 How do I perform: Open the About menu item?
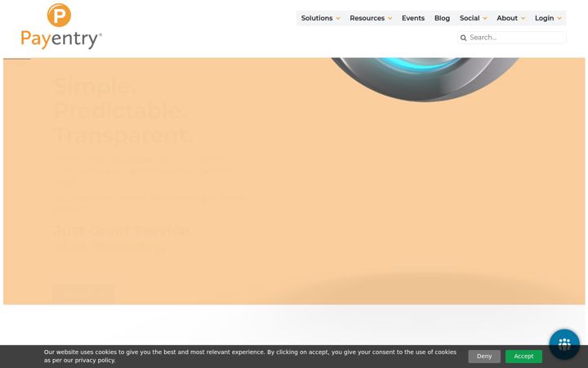[507, 18]
